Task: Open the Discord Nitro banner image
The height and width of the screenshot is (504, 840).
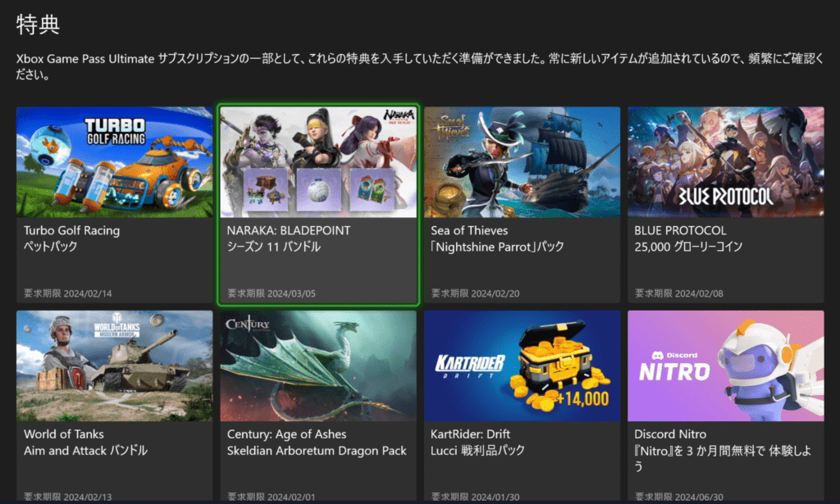Action: pyautogui.click(x=726, y=366)
